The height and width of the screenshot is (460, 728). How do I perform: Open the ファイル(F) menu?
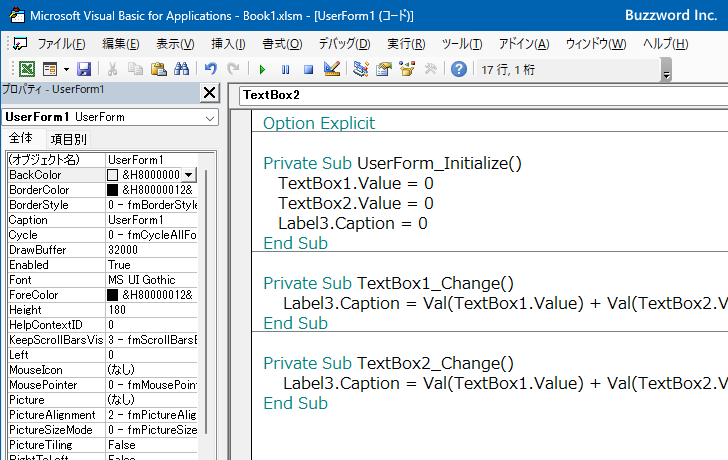coord(61,44)
